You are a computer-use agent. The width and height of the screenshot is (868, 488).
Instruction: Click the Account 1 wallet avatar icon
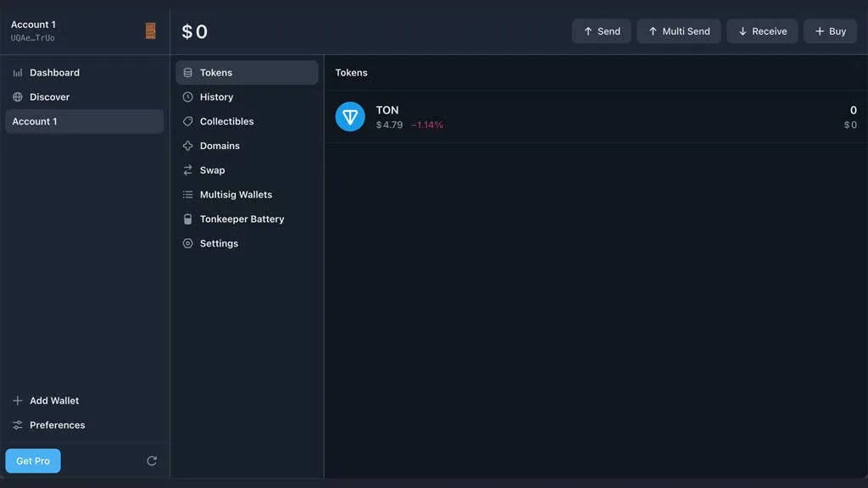coord(151,31)
